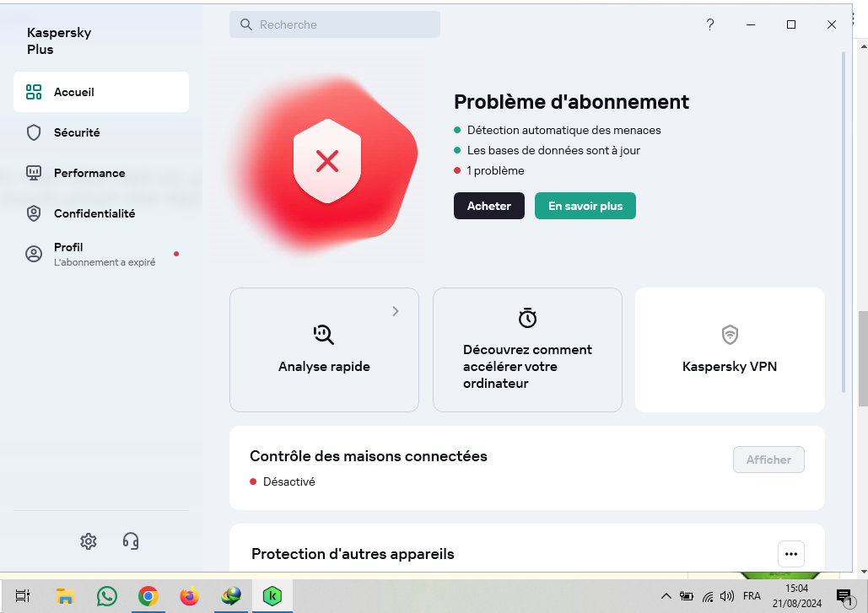Click the Afficher button
The height and width of the screenshot is (613, 868).
(x=768, y=460)
